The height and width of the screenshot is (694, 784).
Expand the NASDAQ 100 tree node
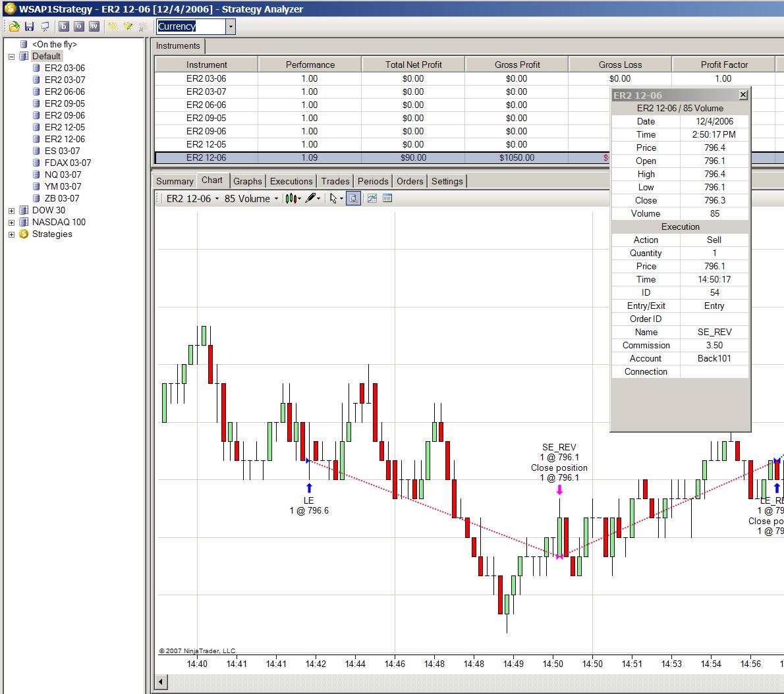click(x=11, y=223)
